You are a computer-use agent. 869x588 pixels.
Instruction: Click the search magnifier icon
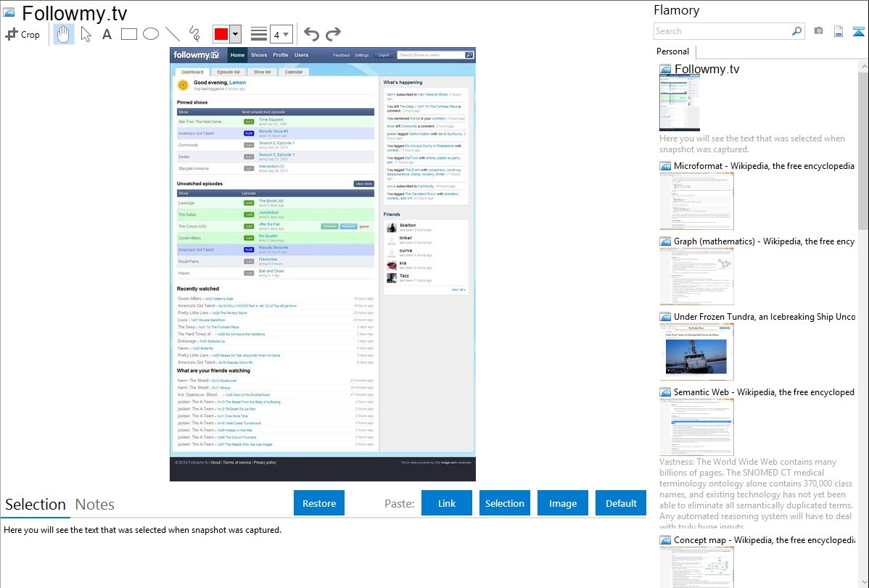pyautogui.click(x=796, y=31)
